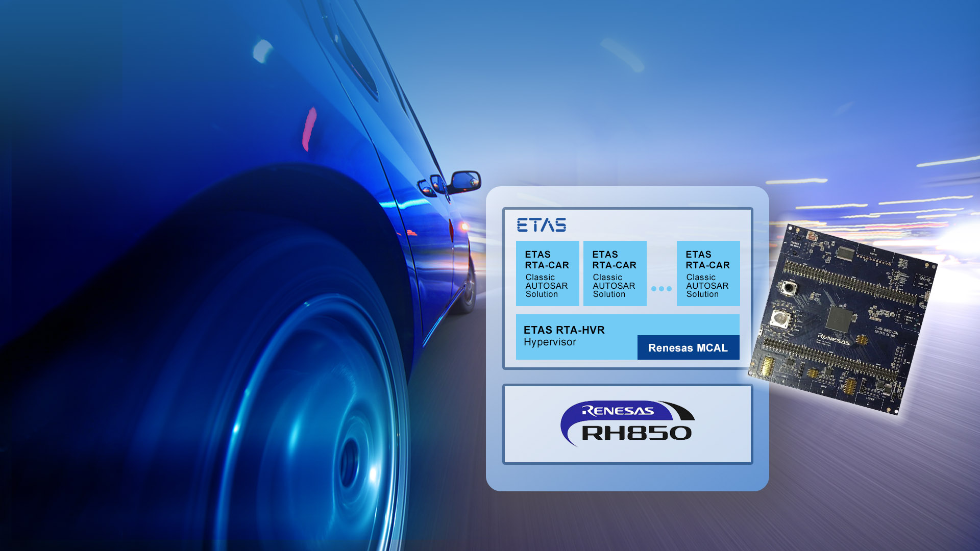Screen dimensions: 980x551
Task: Select the middle ETAS RTA-CAR block
Action: pyautogui.click(x=615, y=273)
